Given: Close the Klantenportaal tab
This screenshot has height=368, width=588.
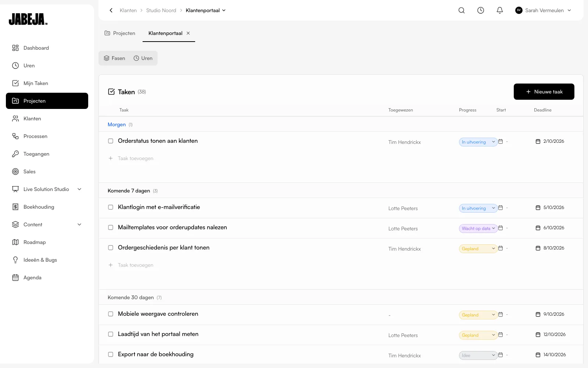Looking at the screenshot, I should tap(188, 33).
